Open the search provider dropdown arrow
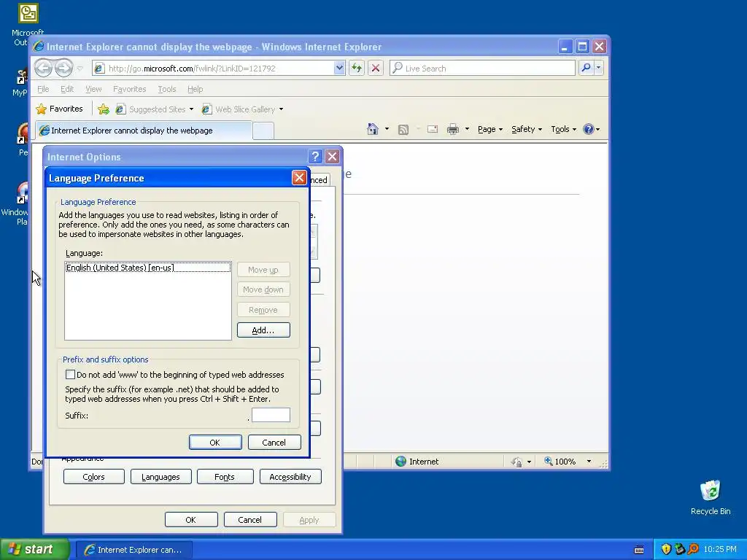747x560 pixels. coord(598,68)
